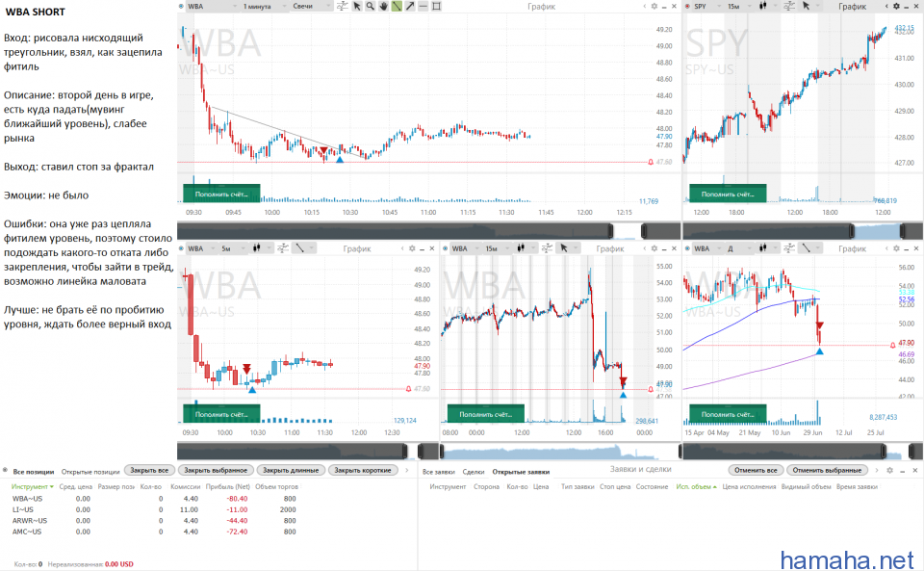Open settings gear of WBA 5m chart

412,248
